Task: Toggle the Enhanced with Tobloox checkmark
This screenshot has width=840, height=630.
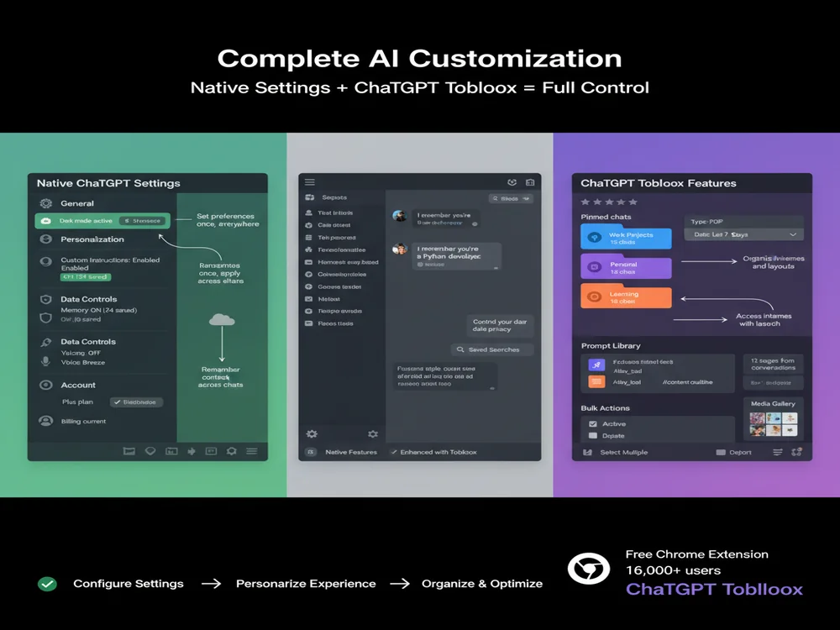Action: [394, 450]
